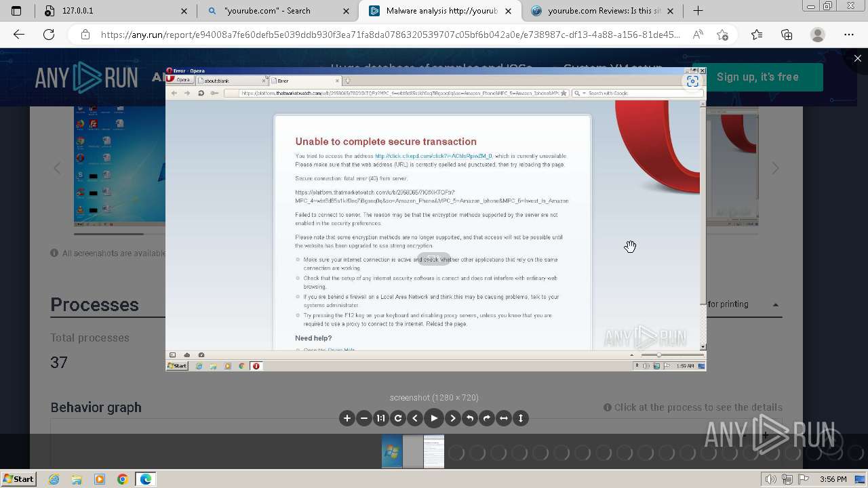Viewport: 868px width, 488px height.
Task: Launch Internet Explorer from taskbar
Action: click(54, 479)
